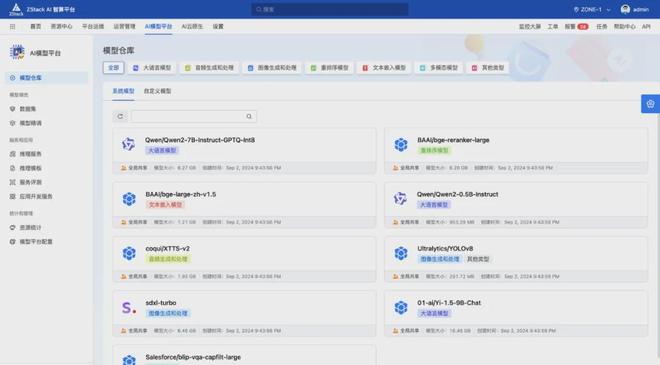Open the AI云原生 top navigation item
The image size is (660, 365).
pos(192,27)
